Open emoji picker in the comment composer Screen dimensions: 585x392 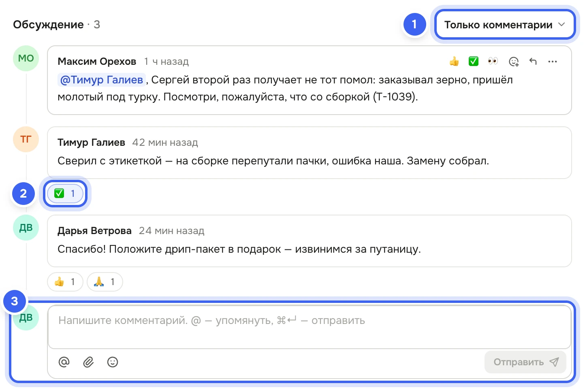113,362
